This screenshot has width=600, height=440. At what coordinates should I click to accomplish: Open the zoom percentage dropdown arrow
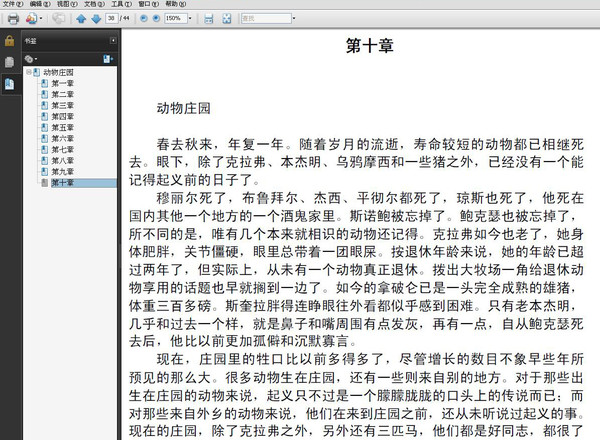click(190, 18)
